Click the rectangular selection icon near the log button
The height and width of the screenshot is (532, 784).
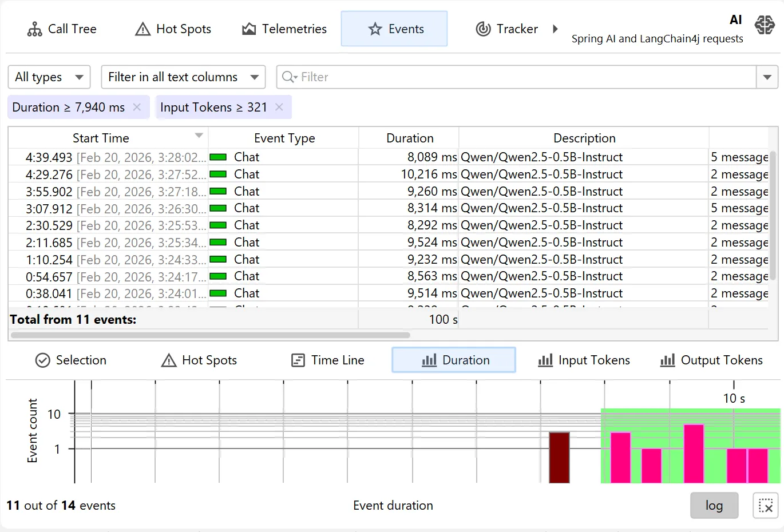(765, 505)
